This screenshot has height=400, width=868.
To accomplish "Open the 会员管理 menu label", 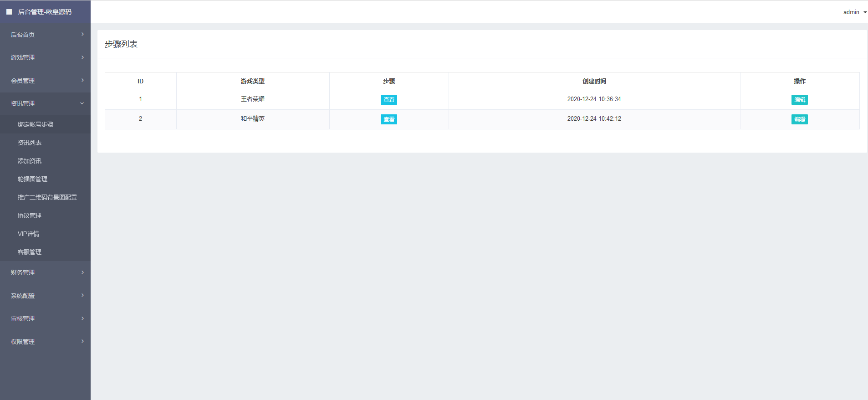I will click(23, 81).
